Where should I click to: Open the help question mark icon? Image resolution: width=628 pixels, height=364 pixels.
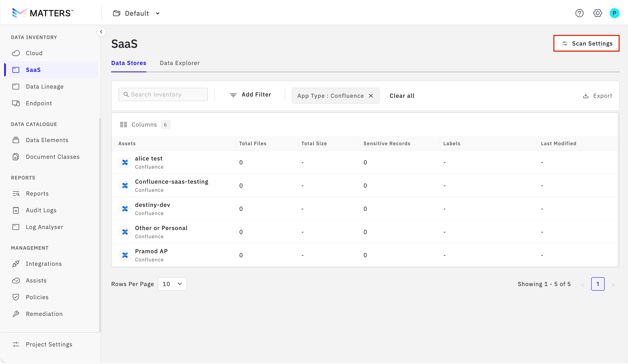click(579, 13)
